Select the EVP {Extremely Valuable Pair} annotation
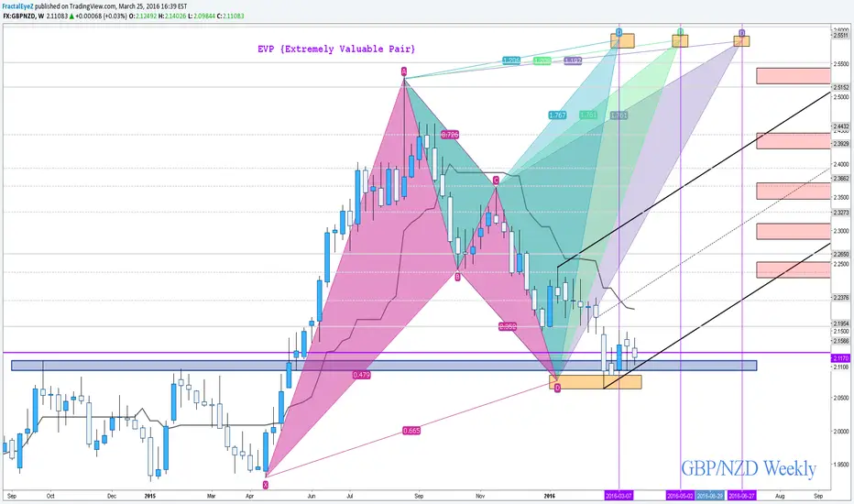Screen dimensions: 854x504 (x=336, y=49)
